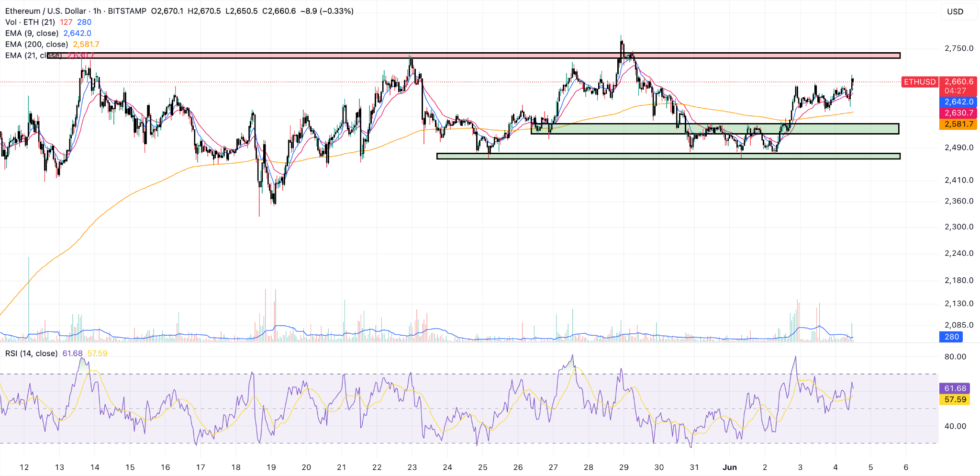Select the RSI (14, close) indicator legend
The height and width of the screenshot is (476, 980).
(32, 353)
